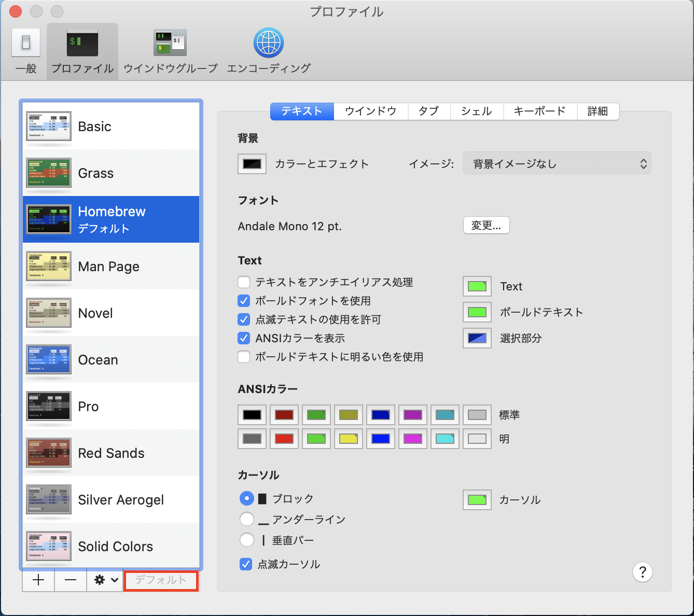
Task: Select the Red Sands profile
Action: point(111,453)
